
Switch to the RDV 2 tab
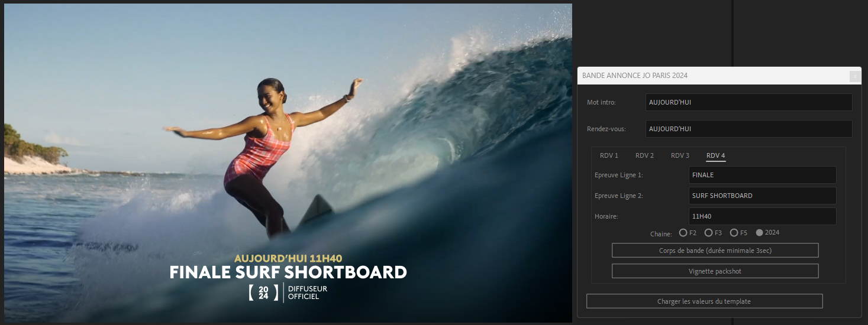click(x=644, y=155)
